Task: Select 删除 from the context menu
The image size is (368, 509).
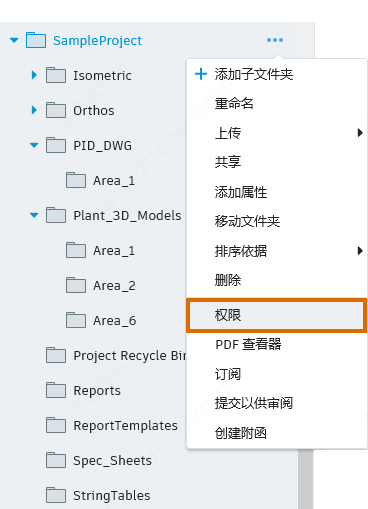Action: [228, 280]
